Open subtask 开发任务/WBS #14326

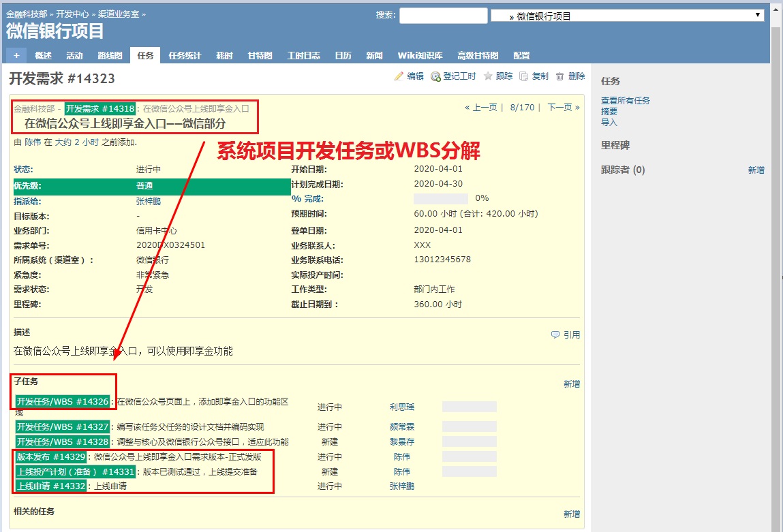pos(63,401)
